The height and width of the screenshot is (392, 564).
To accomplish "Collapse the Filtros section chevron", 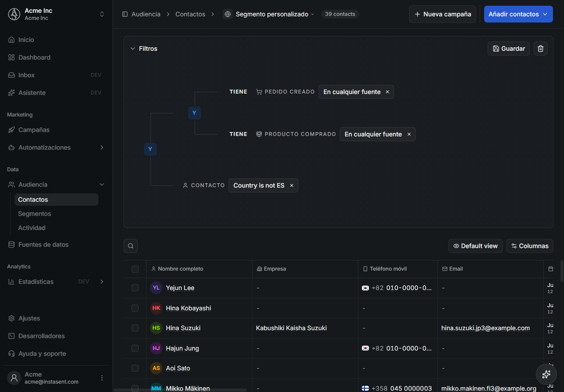I will pos(132,49).
